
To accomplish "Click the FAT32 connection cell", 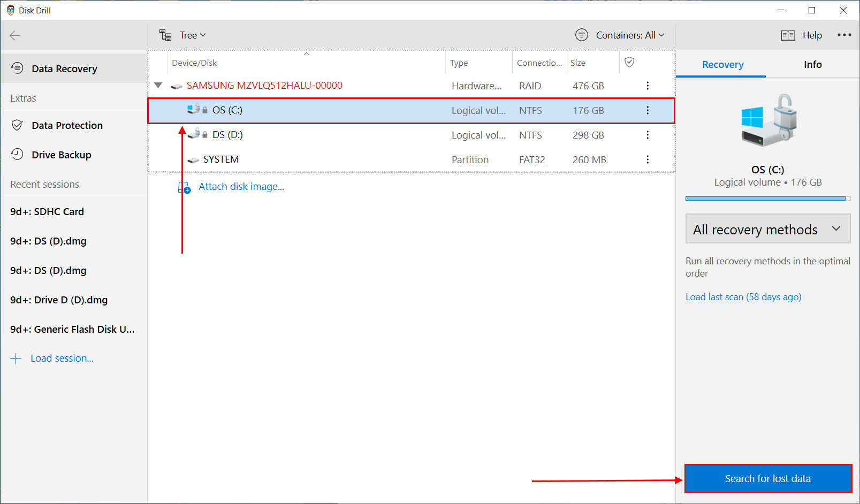I will click(532, 160).
